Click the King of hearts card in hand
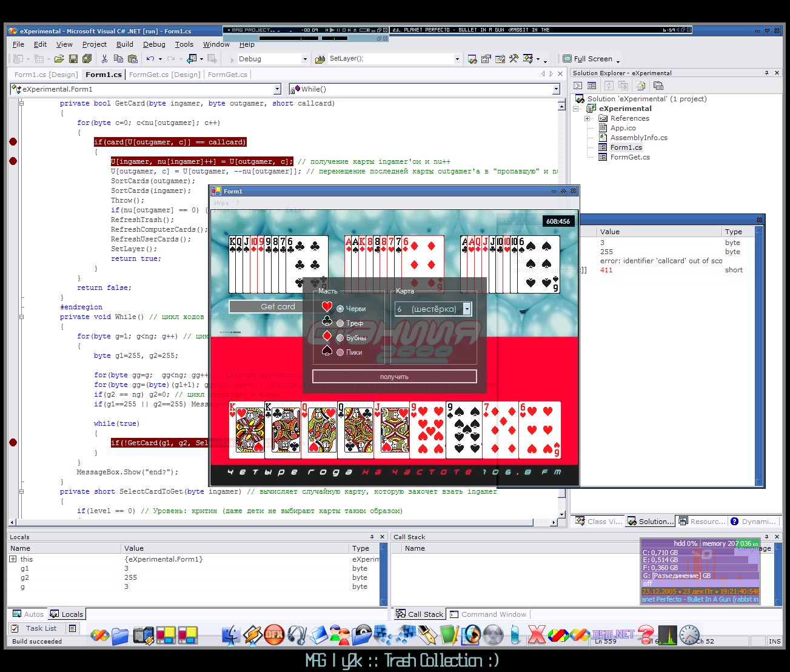790x672 pixels. click(x=247, y=430)
